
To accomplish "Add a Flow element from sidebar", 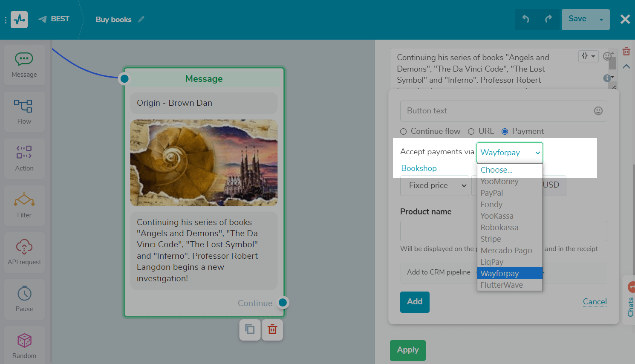I will (x=23, y=106).
